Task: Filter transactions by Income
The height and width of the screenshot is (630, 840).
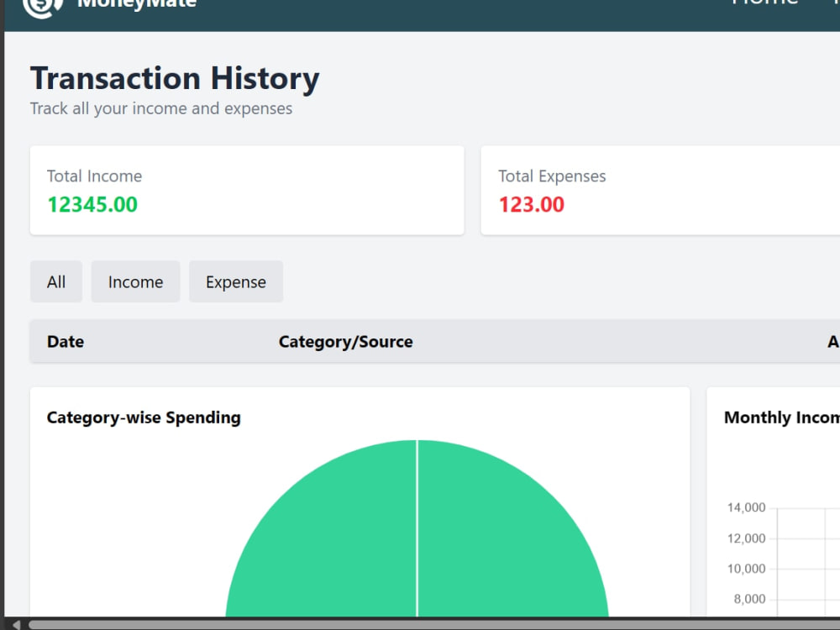Action: tap(135, 281)
